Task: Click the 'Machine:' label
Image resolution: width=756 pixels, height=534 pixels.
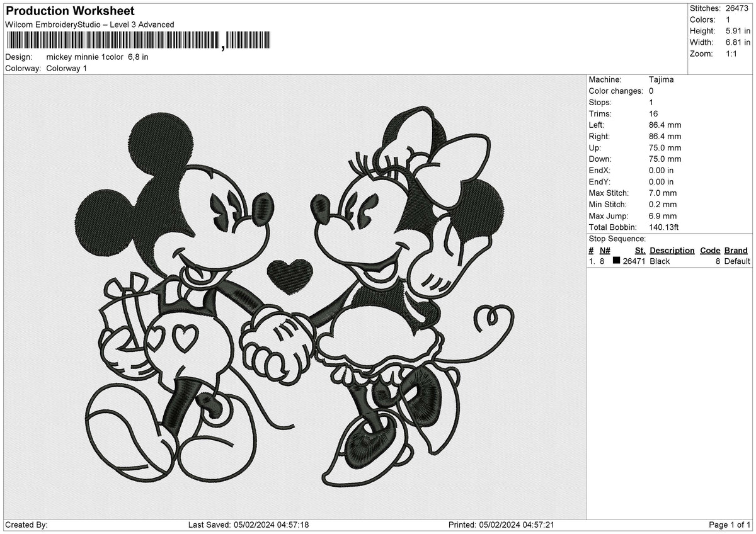Action: tap(605, 79)
